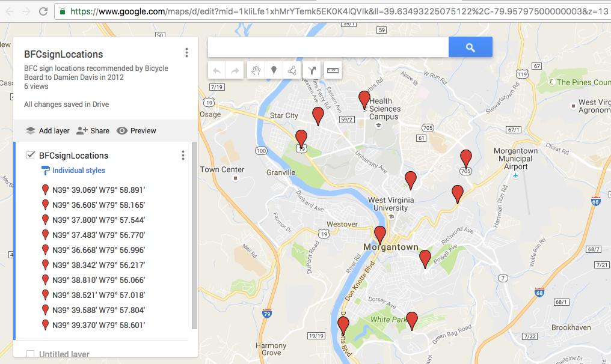Select the hand pan tool
Screen dimensions: 611x364
(x=256, y=70)
